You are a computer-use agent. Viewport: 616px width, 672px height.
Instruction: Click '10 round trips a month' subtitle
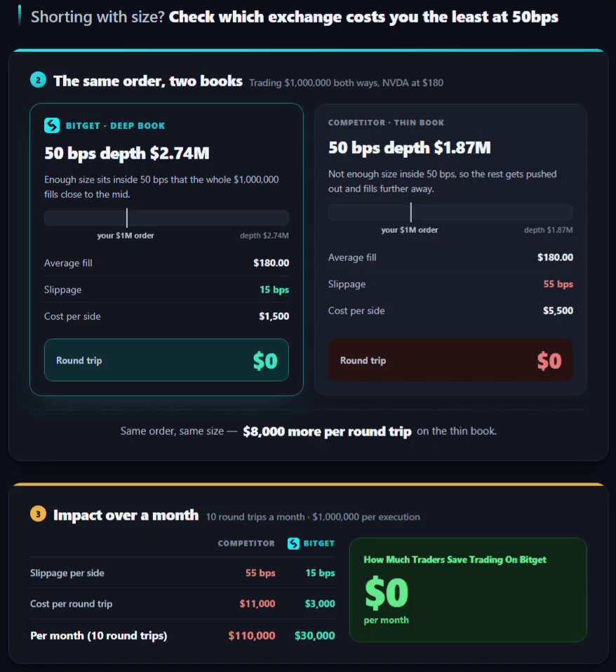(255, 517)
